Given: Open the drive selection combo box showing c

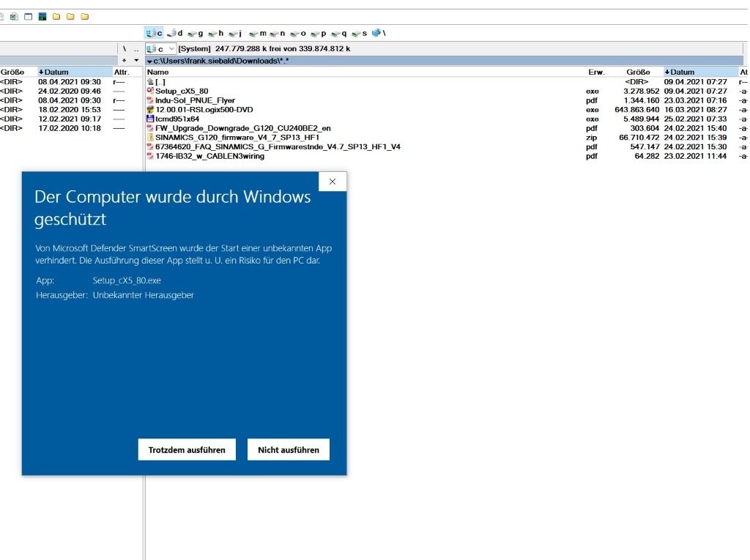Looking at the screenshot, I should [161, 48].
